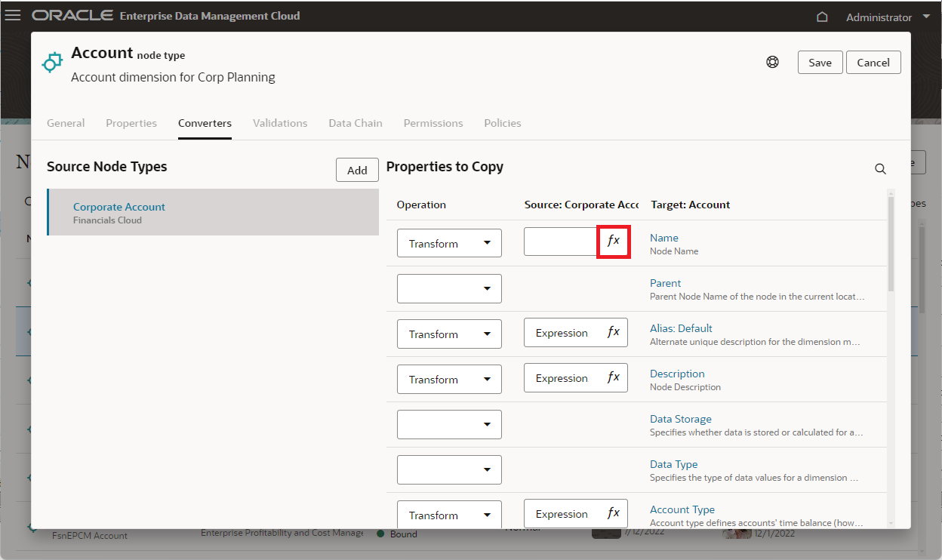This screenshot has width=942, height=560.
Task: Select the Corporate Account source node type
Action: point(213,212)
